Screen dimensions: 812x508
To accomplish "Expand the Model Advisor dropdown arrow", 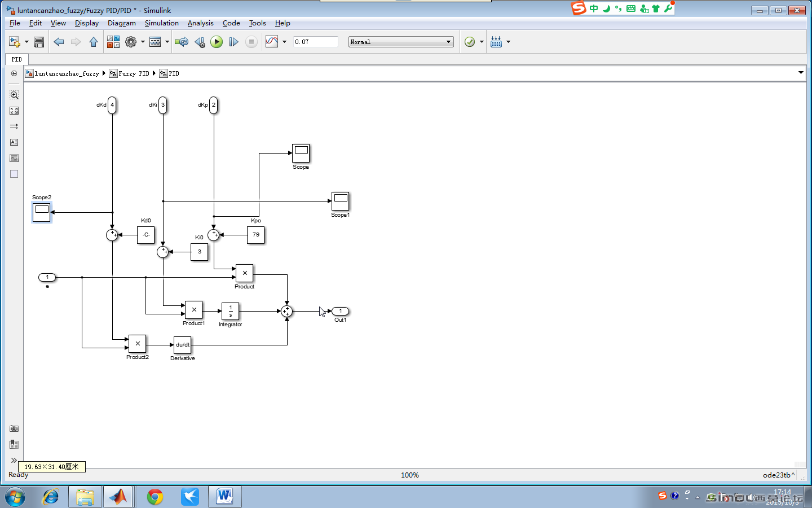I will coord(482,42).
